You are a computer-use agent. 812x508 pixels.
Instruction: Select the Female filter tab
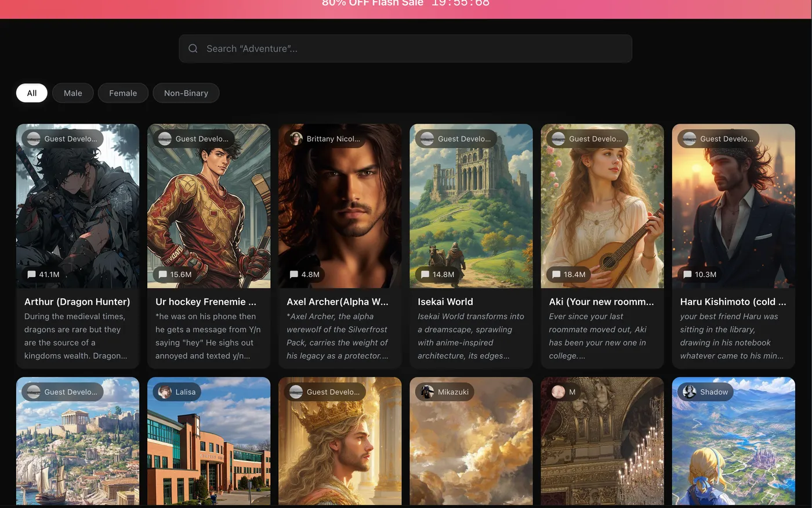123,93
